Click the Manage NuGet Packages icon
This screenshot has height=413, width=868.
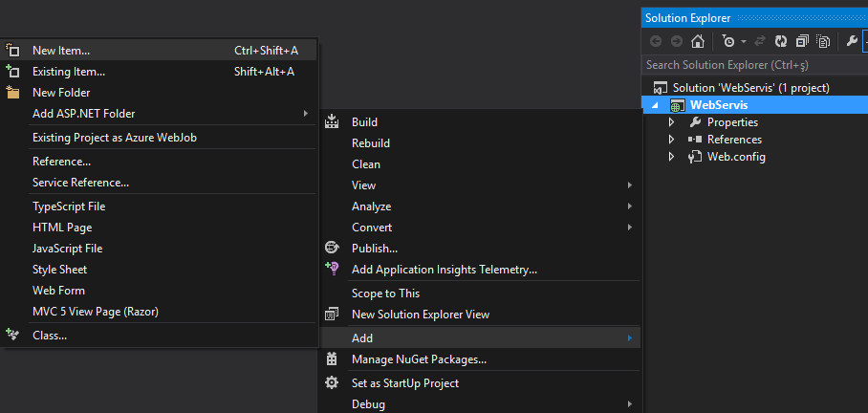point(332,359)
